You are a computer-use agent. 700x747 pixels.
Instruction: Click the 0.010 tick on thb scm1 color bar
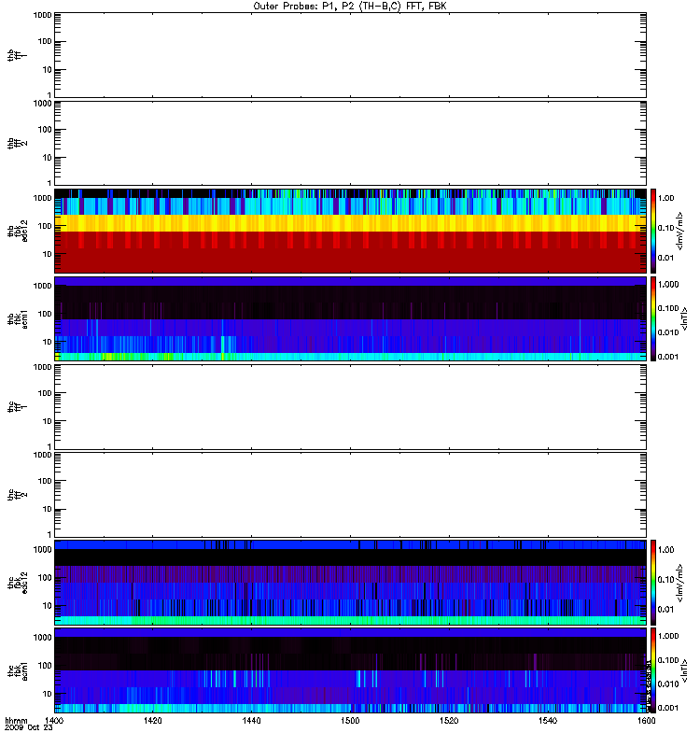668,332
